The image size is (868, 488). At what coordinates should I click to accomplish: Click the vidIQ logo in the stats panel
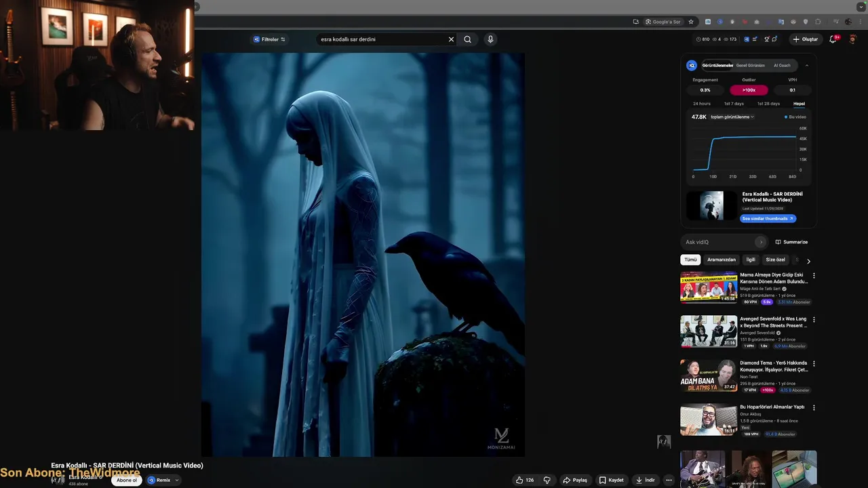[692, 66]
